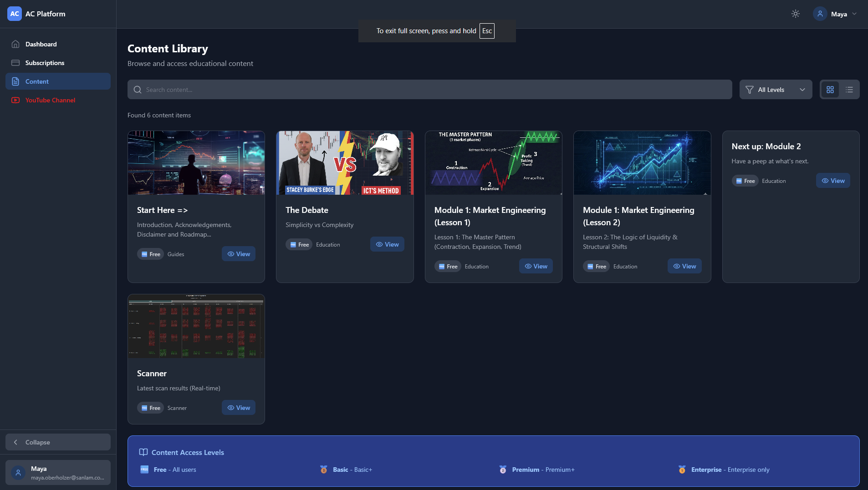Click Free badge on The Debate card
The height and width of the screenshot is (490, 868).
tap(299, 244)
